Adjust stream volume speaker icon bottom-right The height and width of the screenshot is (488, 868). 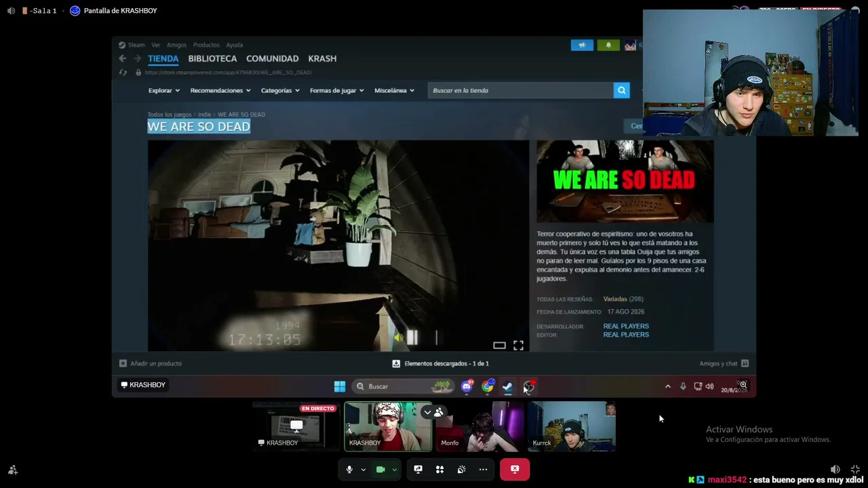(x=835, y=469)
